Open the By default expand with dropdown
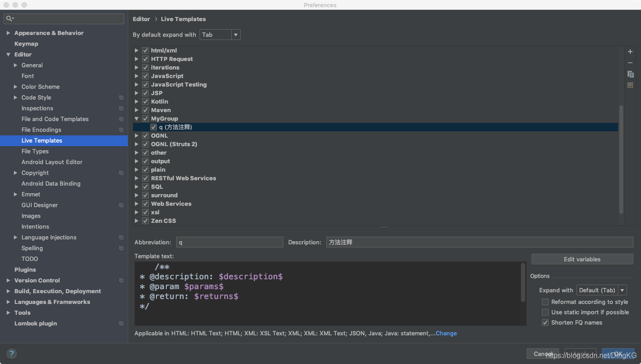Viewport: 641px width, 364px height. point(220,35)
